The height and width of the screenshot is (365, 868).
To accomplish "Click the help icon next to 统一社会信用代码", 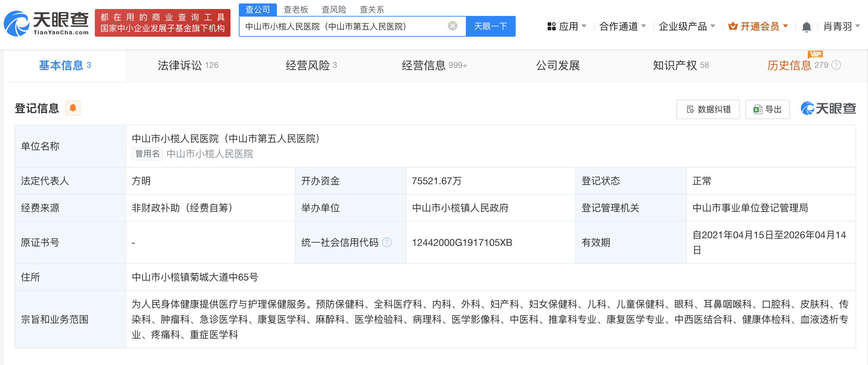I will coord(387,242).
